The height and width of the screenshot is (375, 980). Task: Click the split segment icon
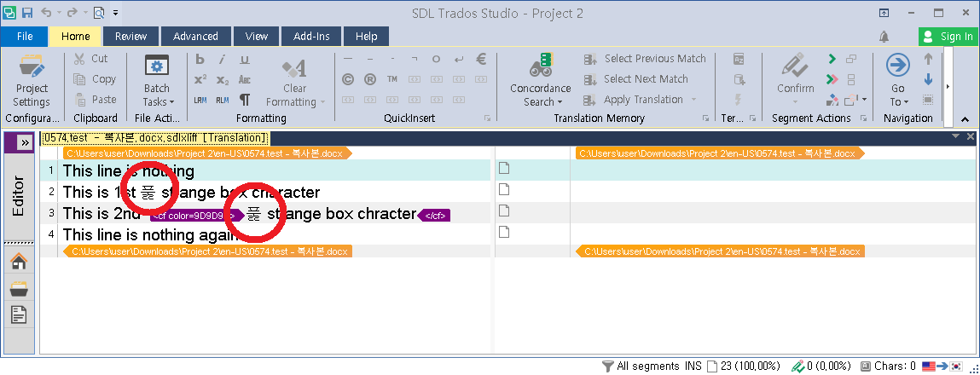tap(851, 79)
